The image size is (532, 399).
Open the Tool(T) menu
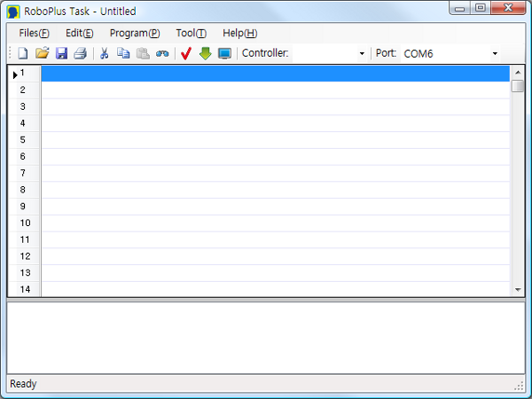pyautogui.click(x=191, y=33)
